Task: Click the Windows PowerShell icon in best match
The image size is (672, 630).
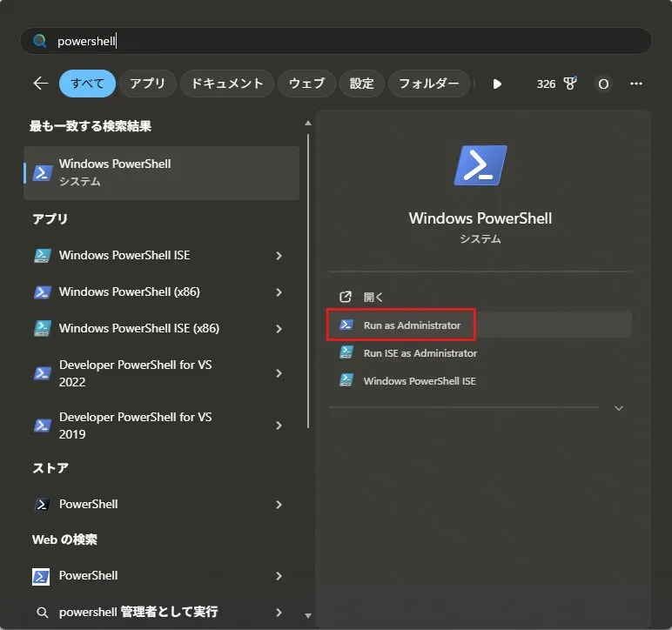Action: 43,173
